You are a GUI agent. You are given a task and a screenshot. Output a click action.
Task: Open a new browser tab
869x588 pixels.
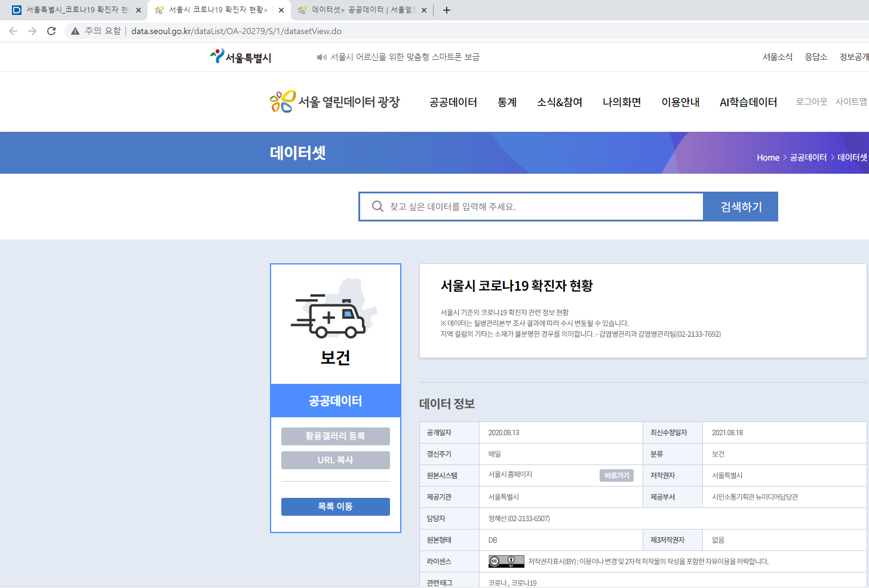[x=447, y=10]
